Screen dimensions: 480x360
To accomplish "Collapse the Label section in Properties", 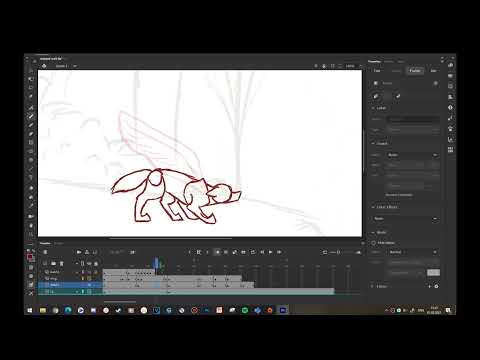I will tap(373, 108).
